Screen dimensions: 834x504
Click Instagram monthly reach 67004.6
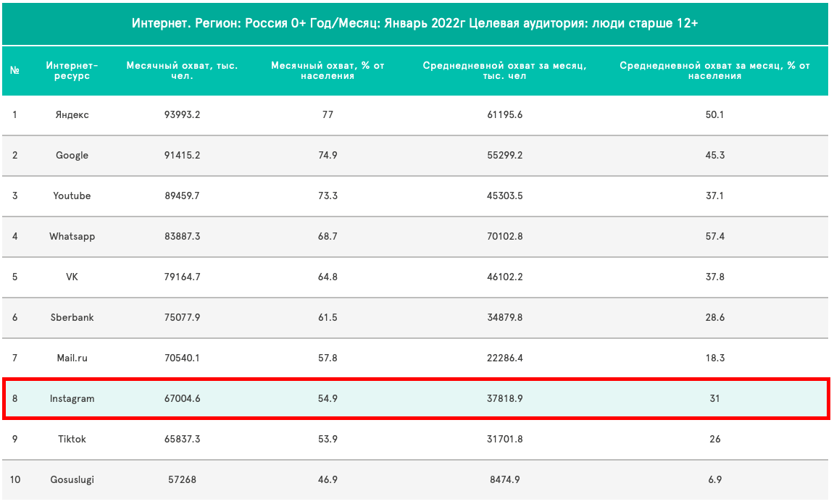pyautogui.click(x=182, y=399)
